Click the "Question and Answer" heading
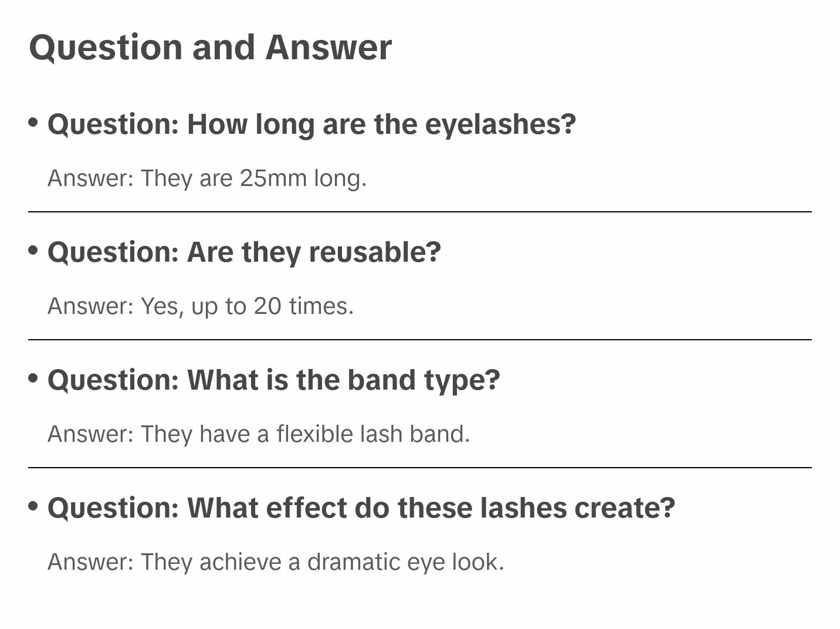The width and height of the screenshot is (840, 629). [x=210, y=47]
